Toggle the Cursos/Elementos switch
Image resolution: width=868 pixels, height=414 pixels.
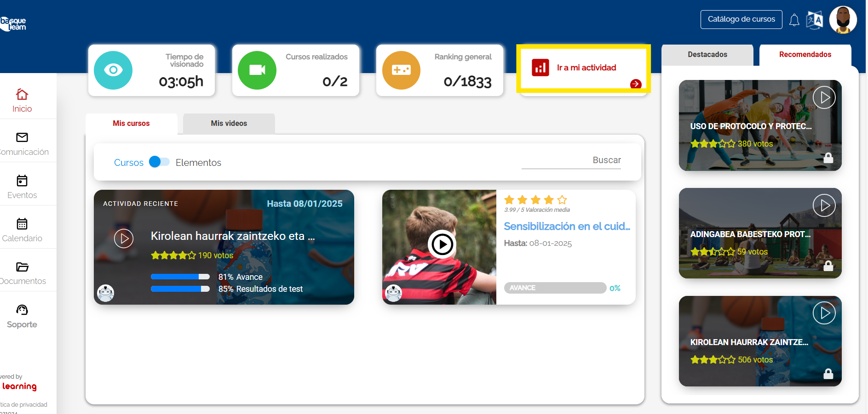tap(159, 162)
